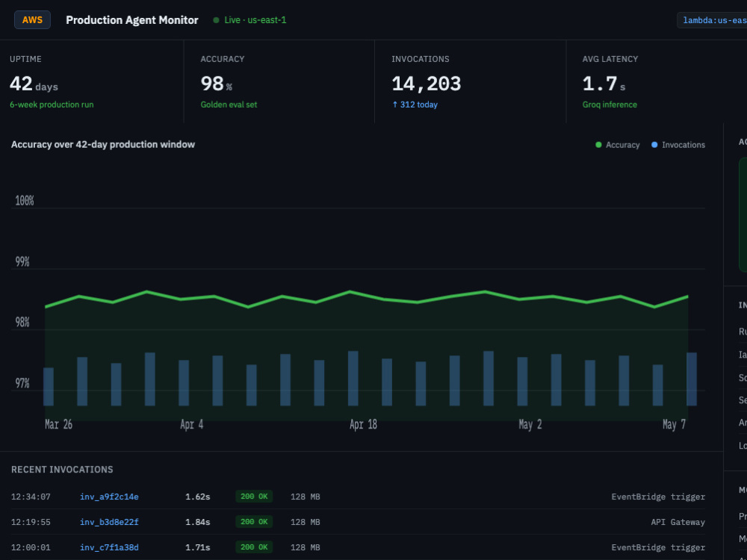
Task: Click the 97% y-axis label
Action: click(x=22, y=383)
